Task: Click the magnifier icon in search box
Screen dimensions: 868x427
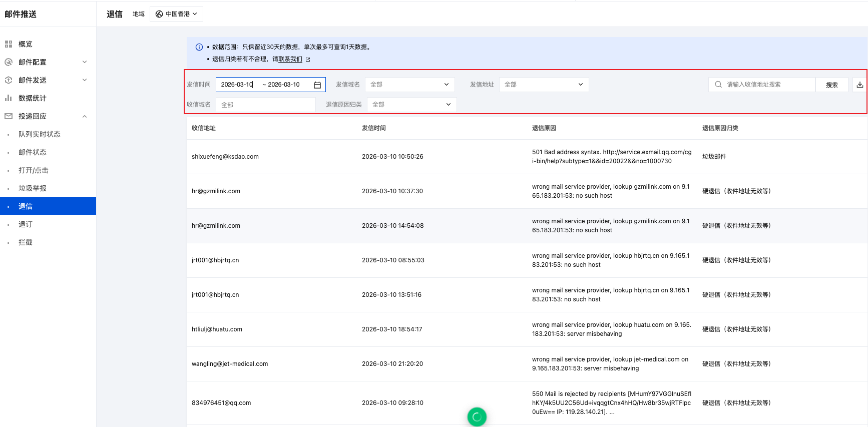Action: click(718, 85)
